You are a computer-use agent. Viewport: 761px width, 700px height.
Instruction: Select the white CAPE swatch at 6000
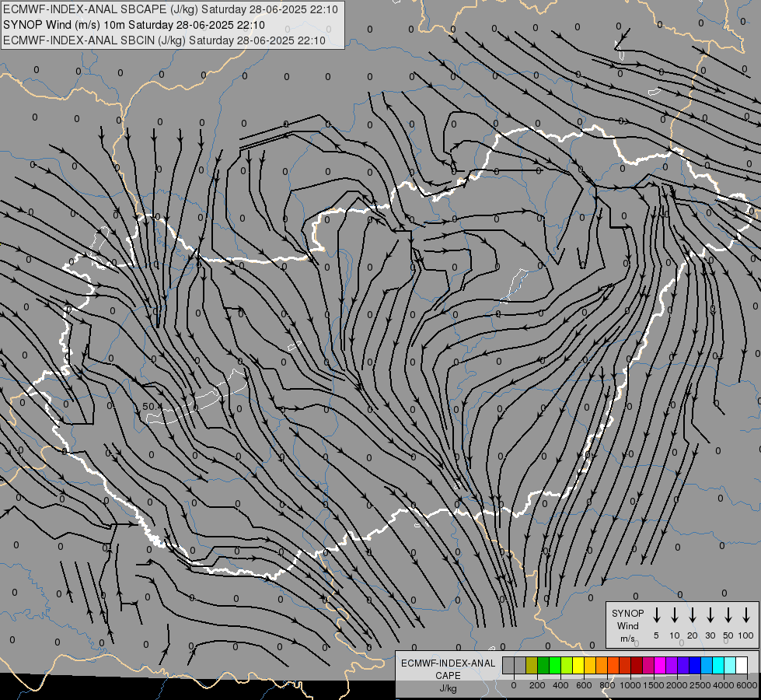pyautogui.click(x=742, y=665)
